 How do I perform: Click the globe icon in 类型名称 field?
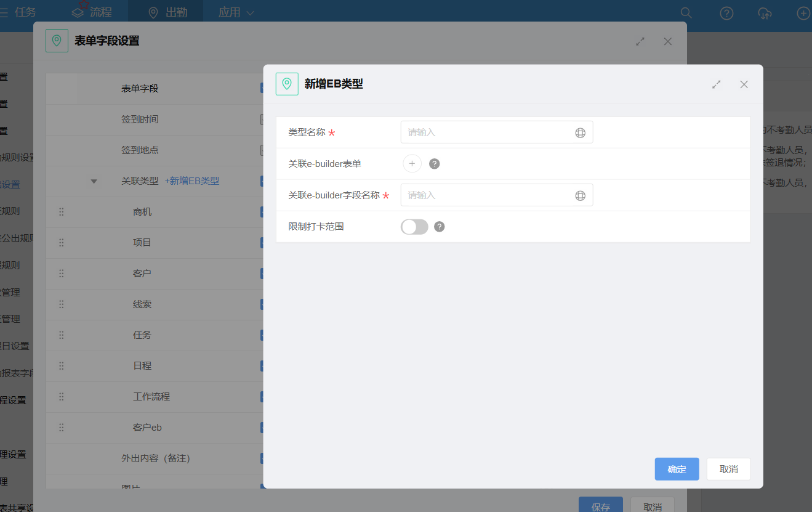[x=580, y=132]
